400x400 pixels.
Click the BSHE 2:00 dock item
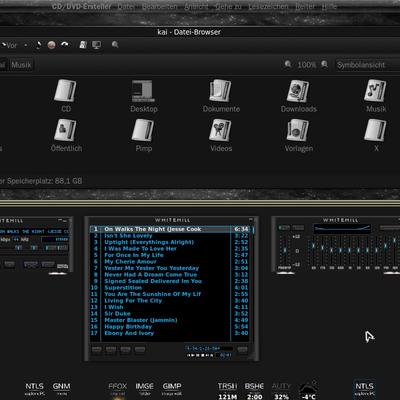[x=254, y=391]
